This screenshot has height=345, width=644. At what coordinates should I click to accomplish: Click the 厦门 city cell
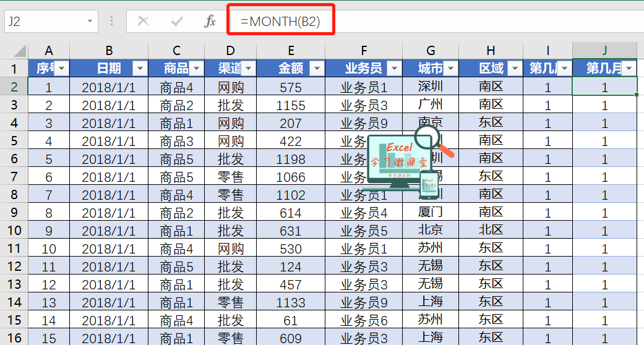431,212
